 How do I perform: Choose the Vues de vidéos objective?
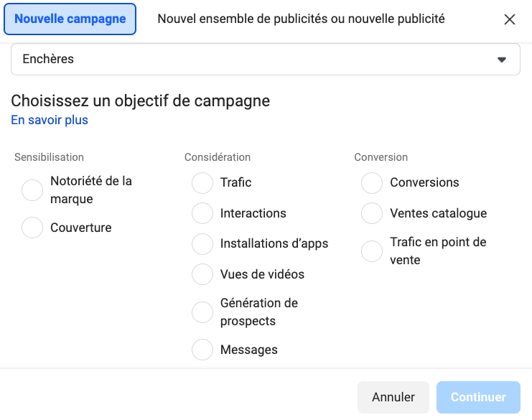(x=202, y=274)
